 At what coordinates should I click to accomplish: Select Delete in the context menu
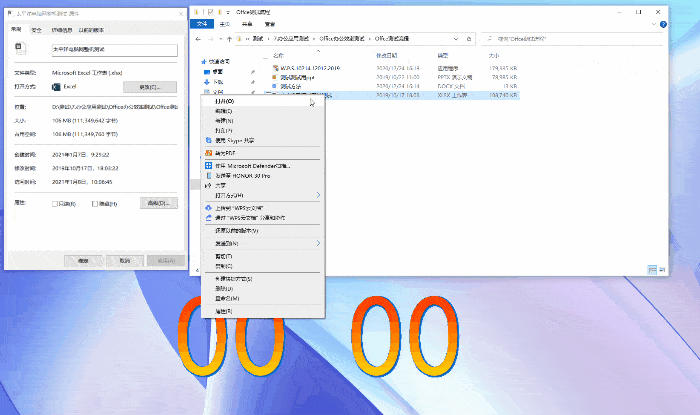(262, 289)
